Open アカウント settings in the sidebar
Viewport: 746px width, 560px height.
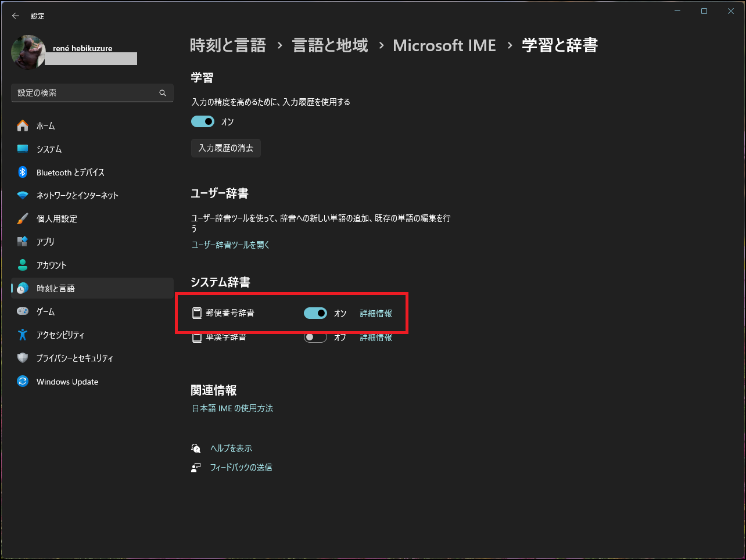[92, 265]
